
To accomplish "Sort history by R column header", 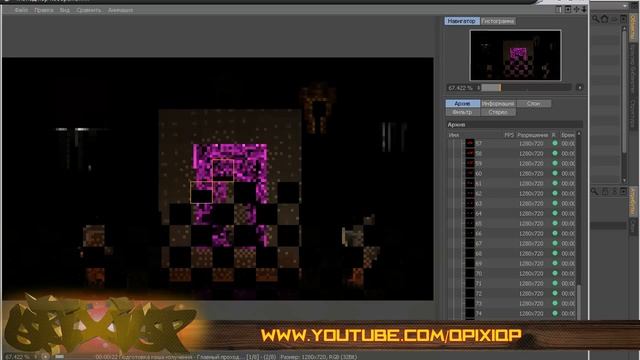I will pos(554,135).
